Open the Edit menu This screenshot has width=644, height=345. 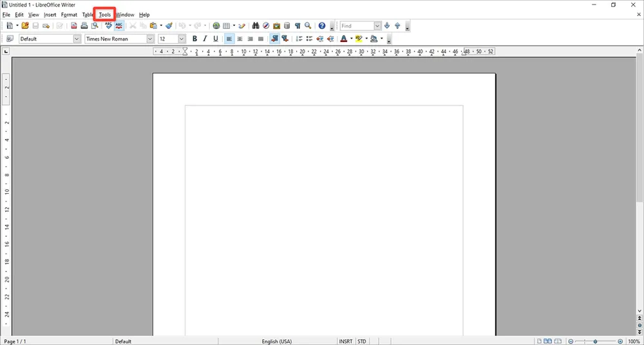click(x=19, y=15)
